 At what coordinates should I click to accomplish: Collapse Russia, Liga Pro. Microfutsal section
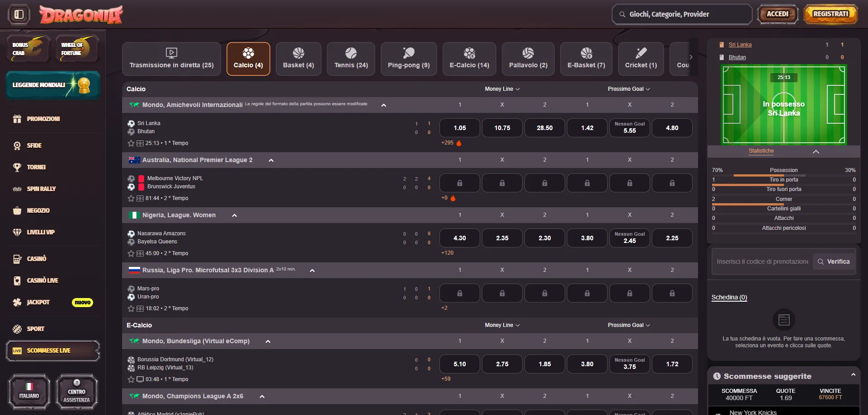tap(312, 270)
